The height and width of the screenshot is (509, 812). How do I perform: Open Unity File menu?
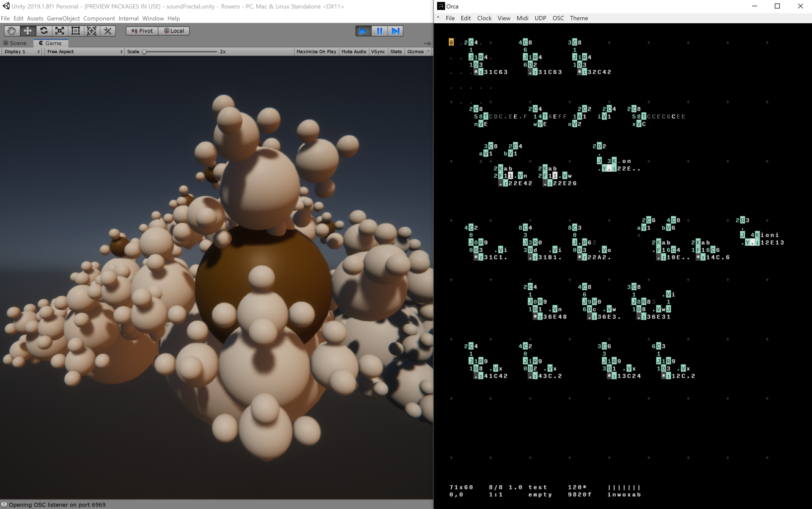pyautogui.click(x=5, y=18)
